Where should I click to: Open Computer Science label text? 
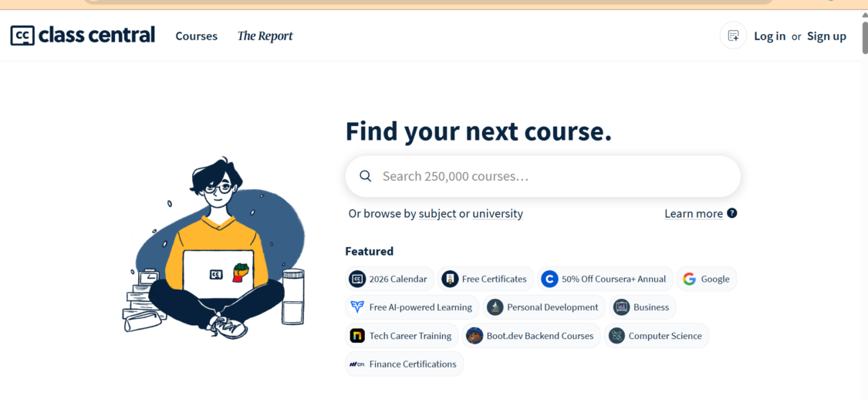665,336
